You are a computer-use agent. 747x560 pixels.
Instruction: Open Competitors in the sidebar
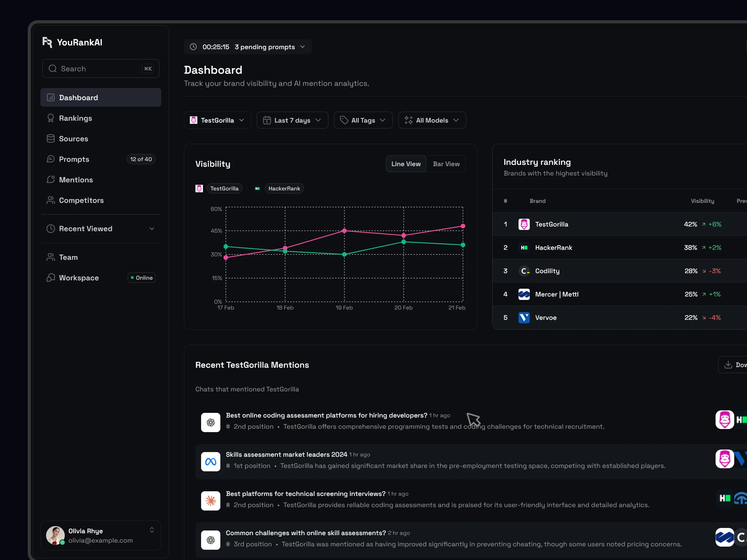pos(81,200)
